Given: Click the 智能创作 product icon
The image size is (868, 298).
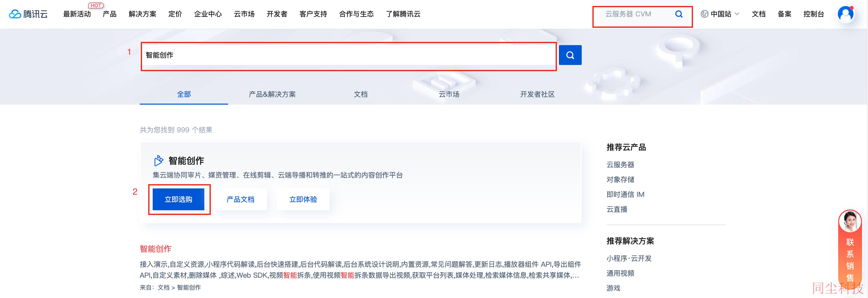Looking at the screenshot, I should click(x=158, y=160).
